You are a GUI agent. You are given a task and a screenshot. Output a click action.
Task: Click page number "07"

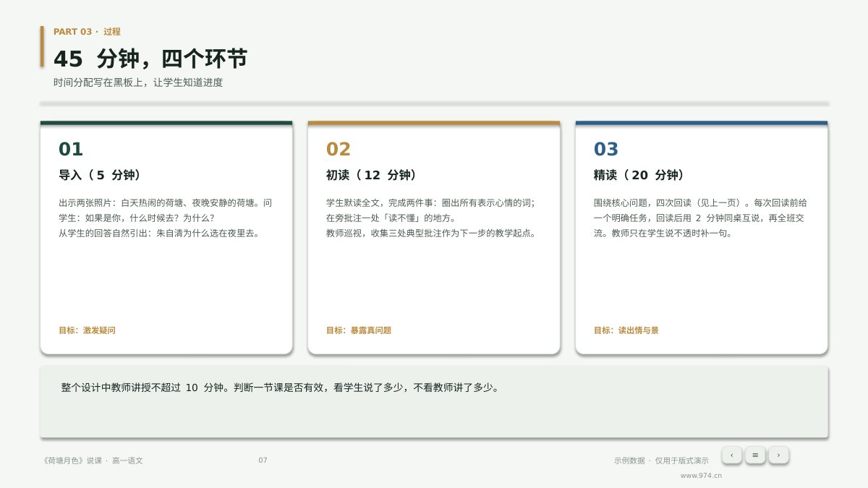(263, 461)
